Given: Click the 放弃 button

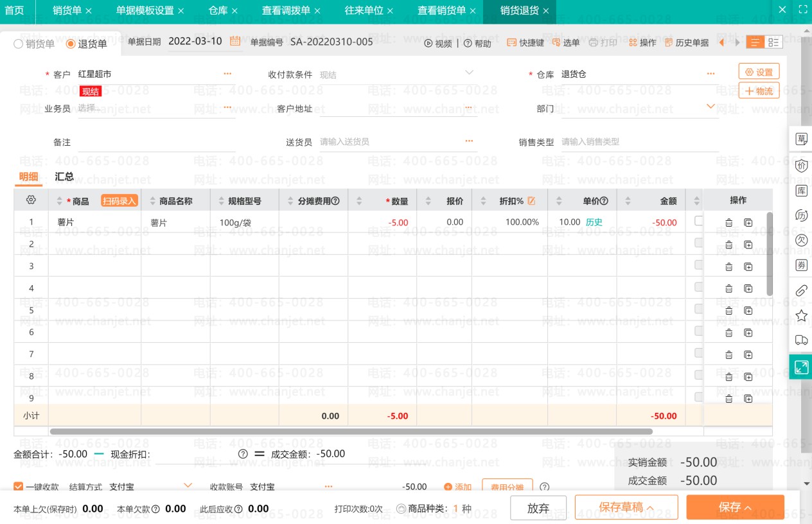Looking at the screenshot, I should pyautogui.click(x=538, y=508).
